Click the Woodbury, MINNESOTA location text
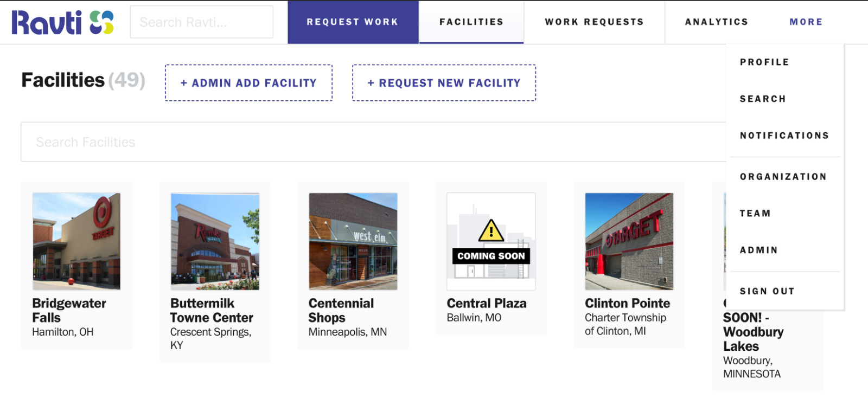Screen dimensions: 868x418 click(752, 367)
